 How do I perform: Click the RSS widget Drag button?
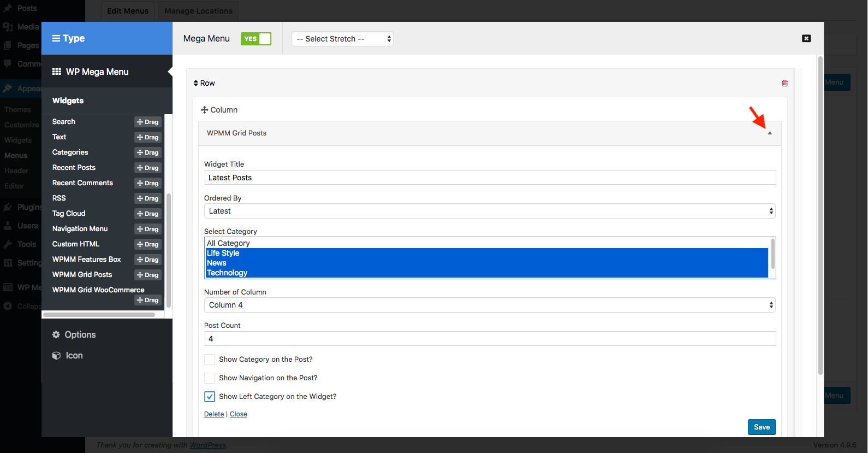click(148, 198)
